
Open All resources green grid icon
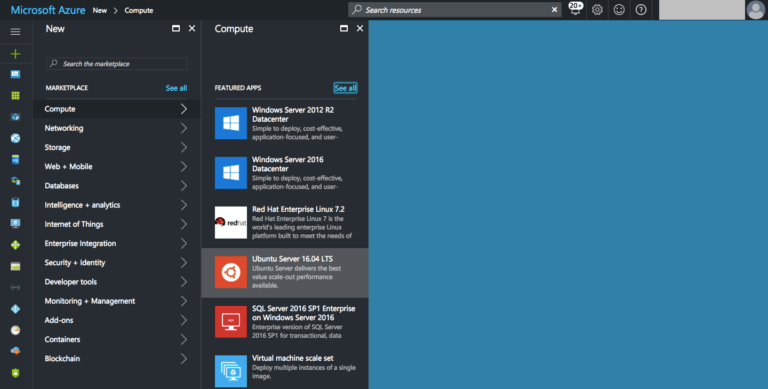coord(15,96)
